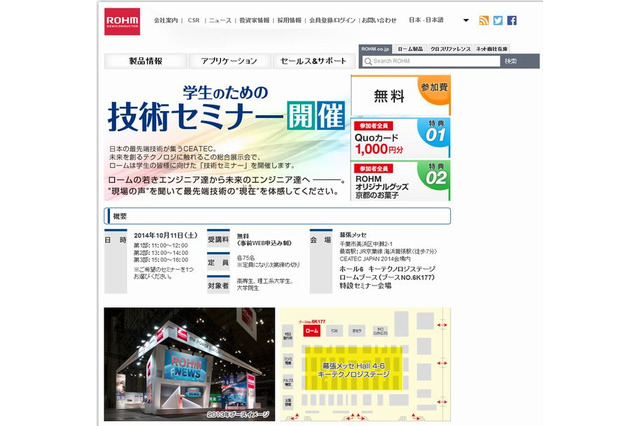Select the ROHM.co.jp search tab
The height and width of the screenshot is (426, 640).
[375, 49]
